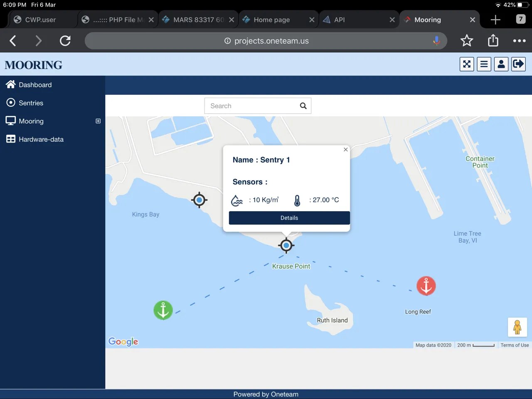The width and height of the screenshot is (532, 399).
Task: Click the Kings Bay map label
Action: click(x=145, y=214)
